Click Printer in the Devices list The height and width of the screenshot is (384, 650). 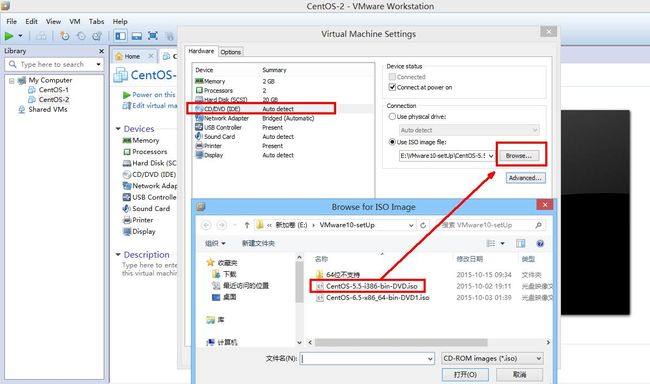click(x=138, y=220)
